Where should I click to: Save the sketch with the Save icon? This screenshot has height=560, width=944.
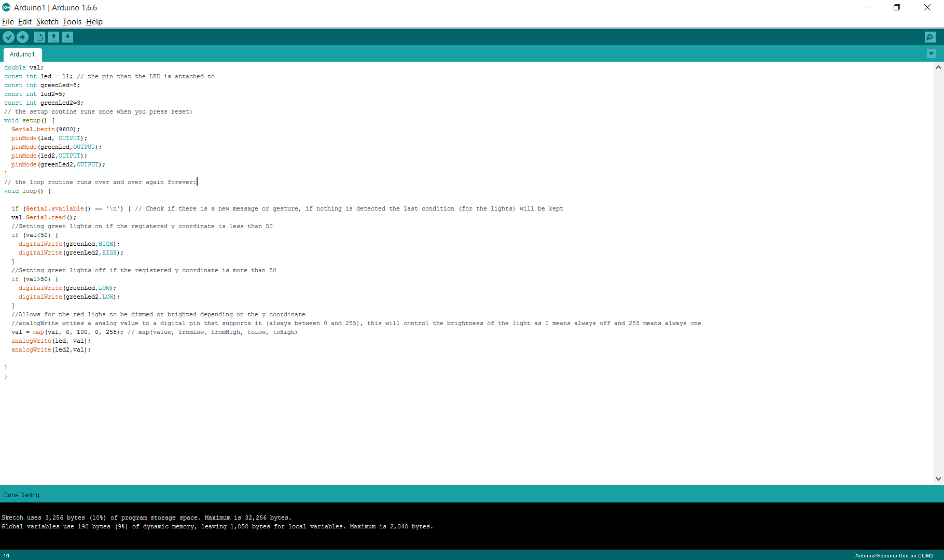click(67, 37)
